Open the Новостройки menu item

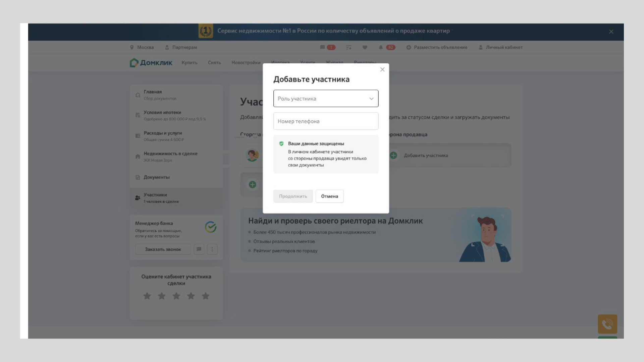pos(246,63)
